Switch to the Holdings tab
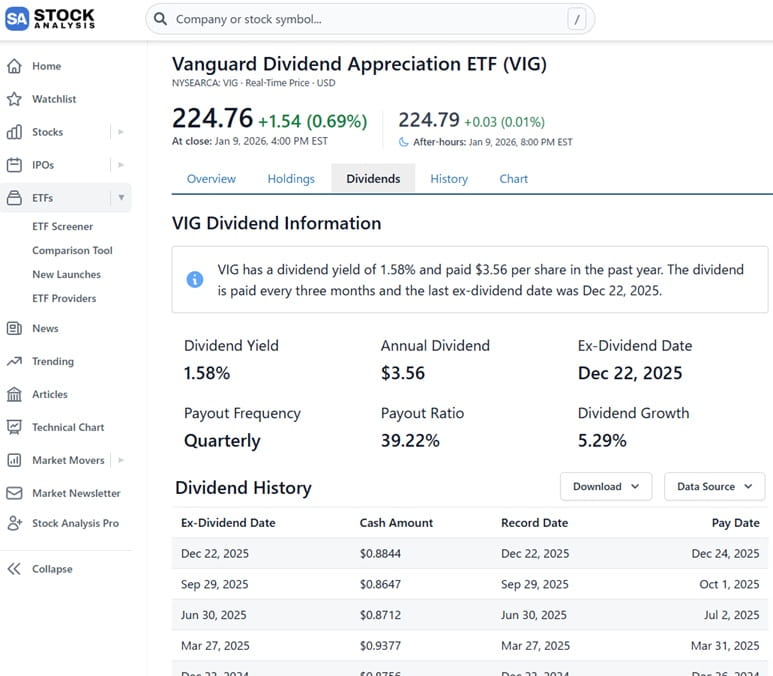The image size is (773, 676). (291, 179)
